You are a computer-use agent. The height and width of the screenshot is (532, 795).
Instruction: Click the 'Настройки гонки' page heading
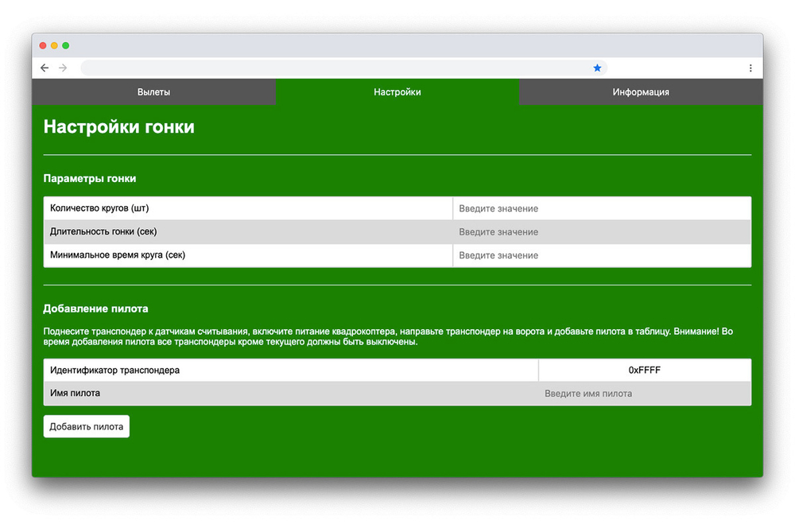pyautogui.click(x=118, y=127)
